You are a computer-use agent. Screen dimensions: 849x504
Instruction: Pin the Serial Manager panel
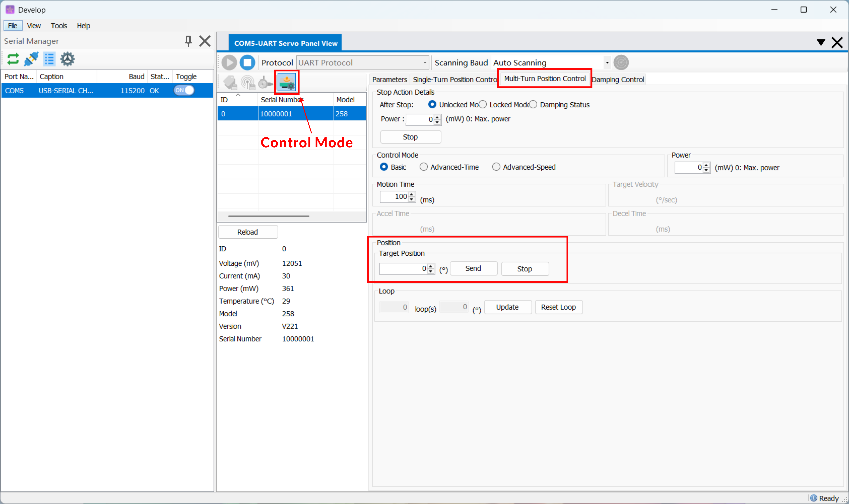(188, 41)
